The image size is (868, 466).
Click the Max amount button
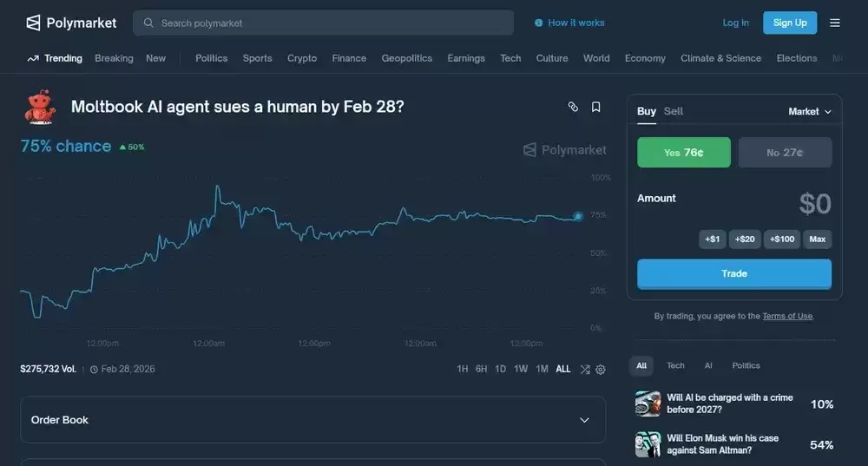pos(817,240)
